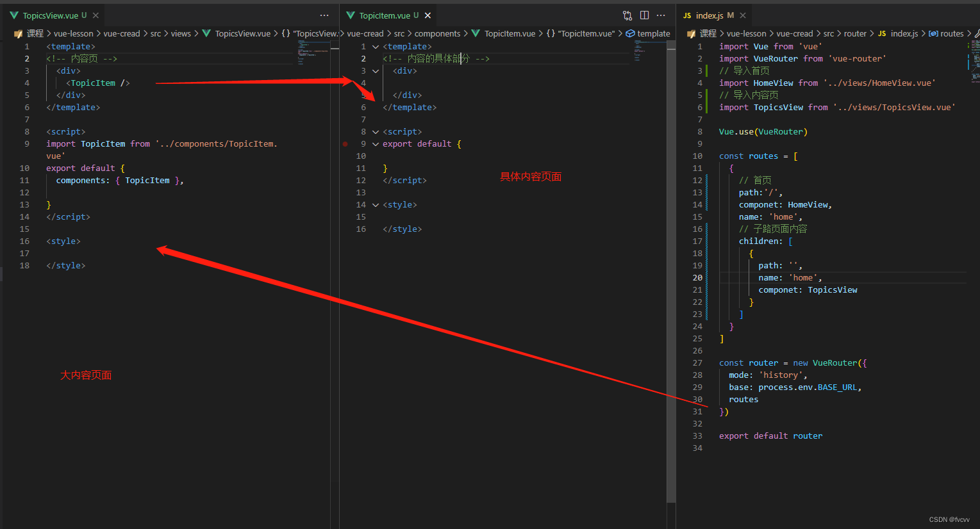980x529 pixels.
Task: Click the '<!-- 内容的具体部分 -->' comment in TopicItem.vue
Action: coord(436,59)
